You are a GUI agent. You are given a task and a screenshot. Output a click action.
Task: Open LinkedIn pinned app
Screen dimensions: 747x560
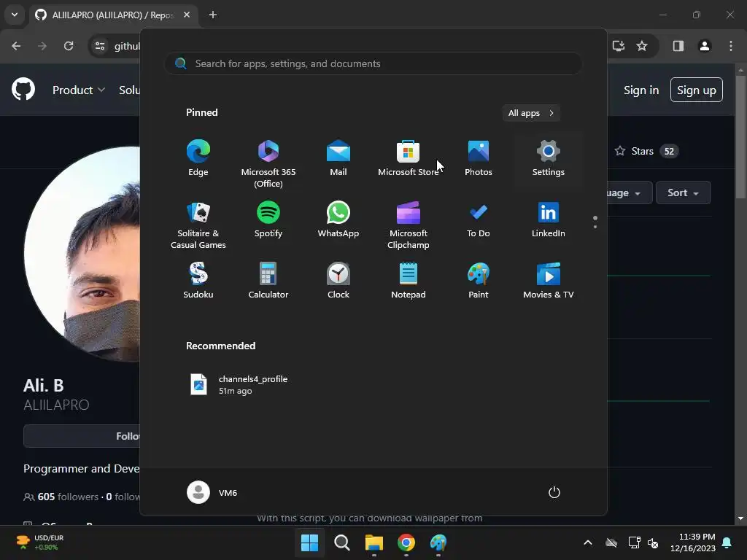[x=549, y=220]
